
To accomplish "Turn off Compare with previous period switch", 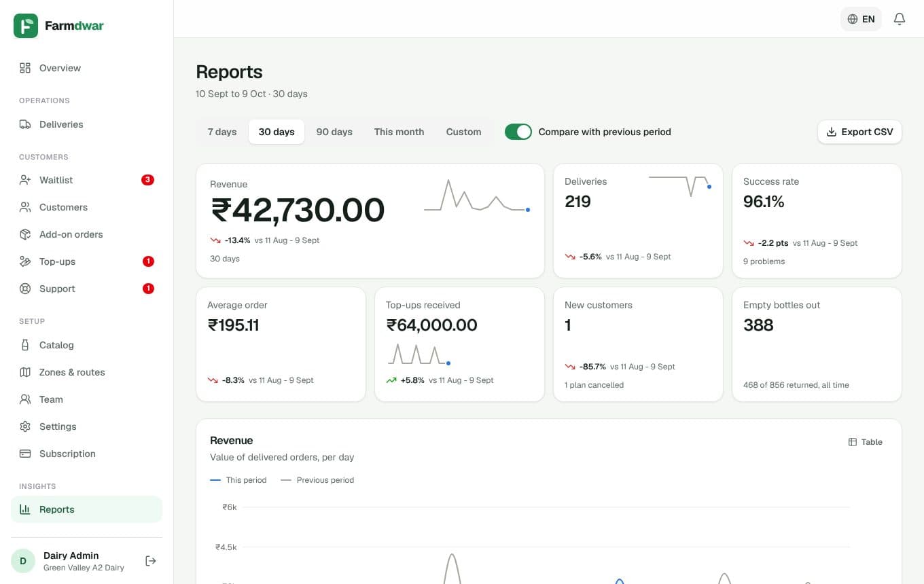I will click(518, 132).
